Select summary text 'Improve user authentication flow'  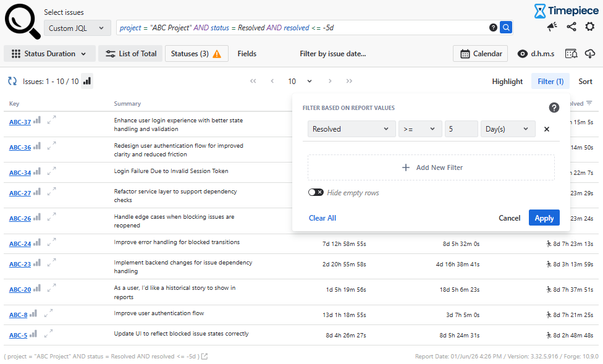click(159, 313)
